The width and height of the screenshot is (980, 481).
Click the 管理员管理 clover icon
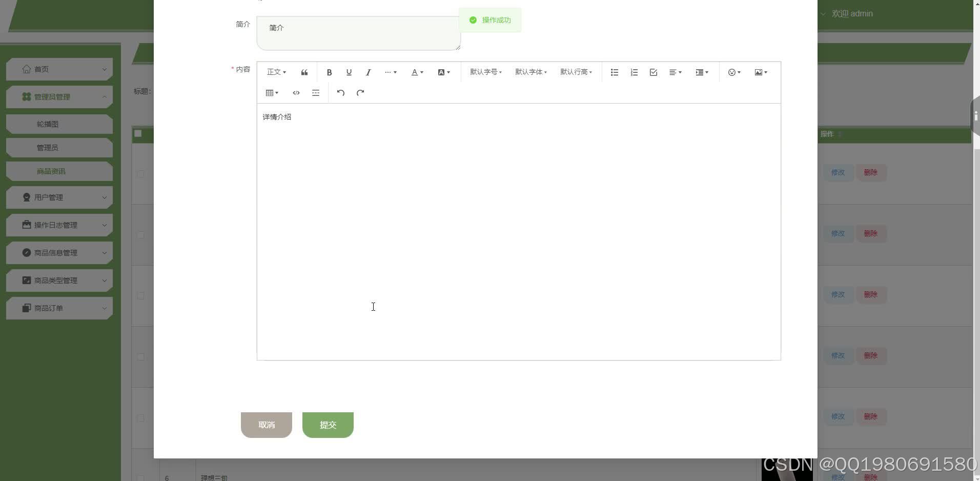coord(27,96)
